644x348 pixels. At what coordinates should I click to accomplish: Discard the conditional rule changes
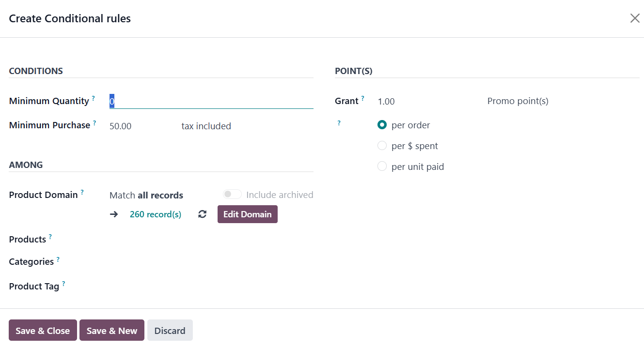[x=170, y=331]
